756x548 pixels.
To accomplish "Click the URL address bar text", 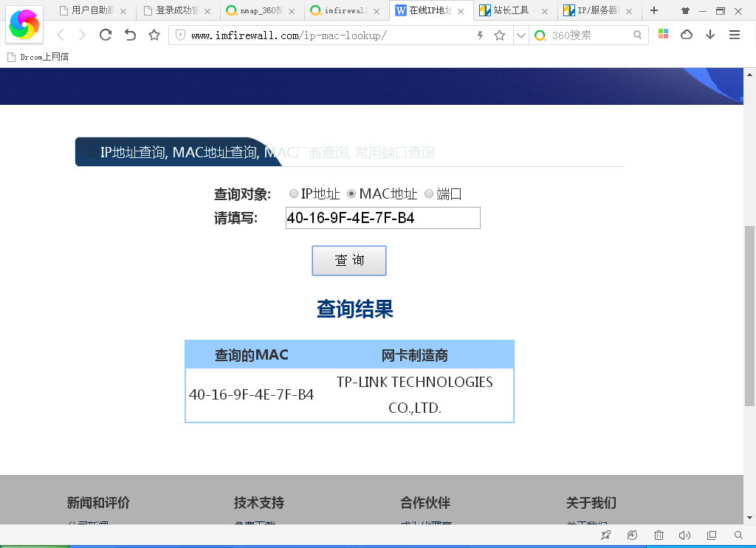I will coord(289,35).
